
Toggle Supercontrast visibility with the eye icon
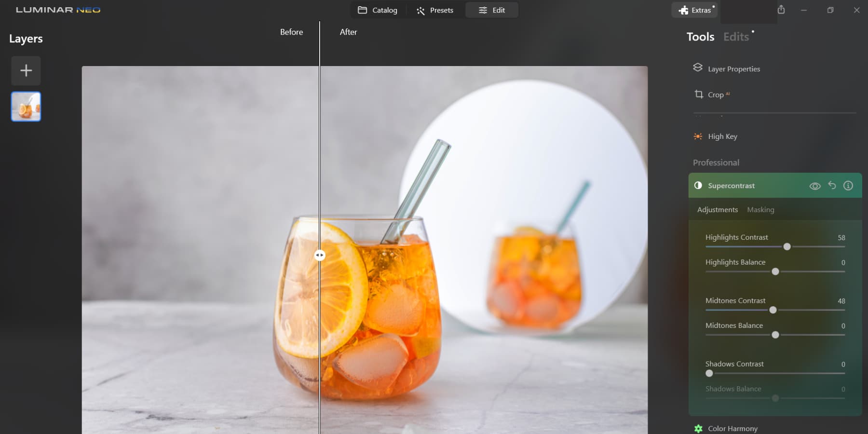coord(815,185)
